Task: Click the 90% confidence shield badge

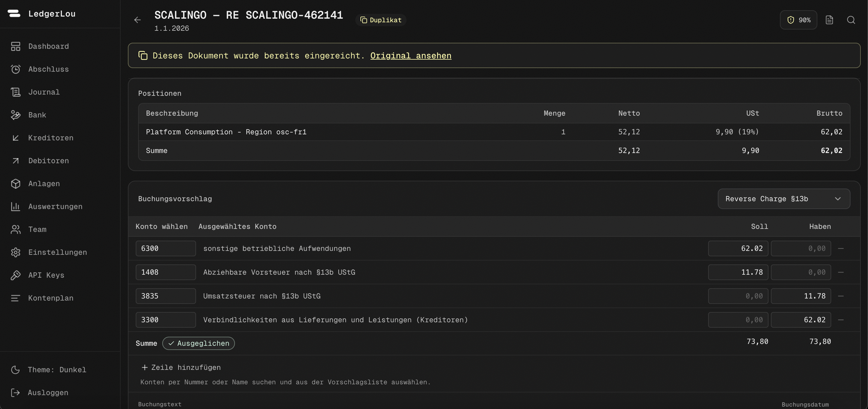Action: coord(798,20)
